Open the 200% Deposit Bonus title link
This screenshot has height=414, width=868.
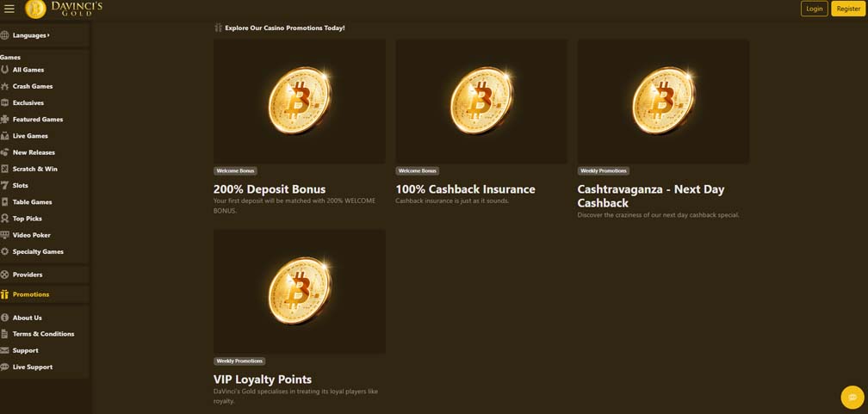pos(270,189)
